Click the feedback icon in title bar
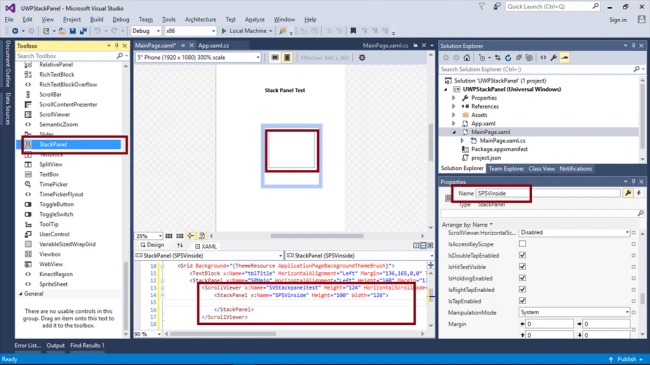This screenshot has width=650, height=365. pos(497,7)
